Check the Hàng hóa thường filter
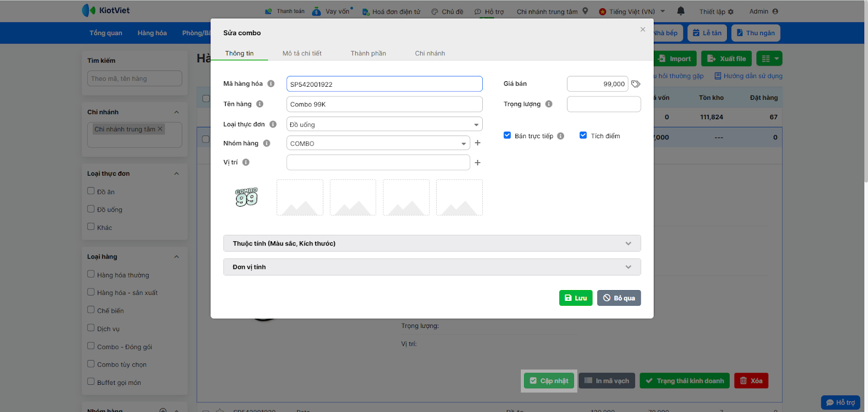 [x=91, y=274]
